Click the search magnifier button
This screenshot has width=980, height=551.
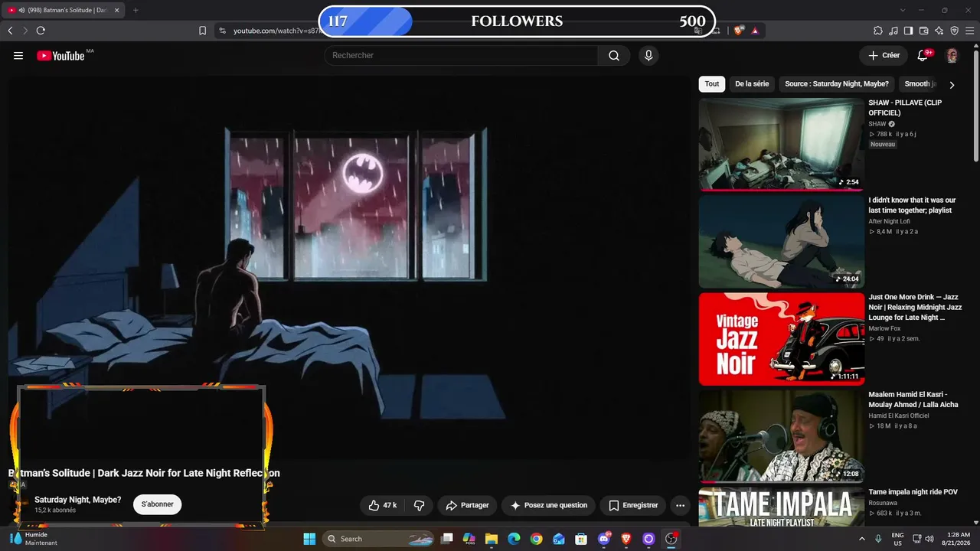pos(614,55)
